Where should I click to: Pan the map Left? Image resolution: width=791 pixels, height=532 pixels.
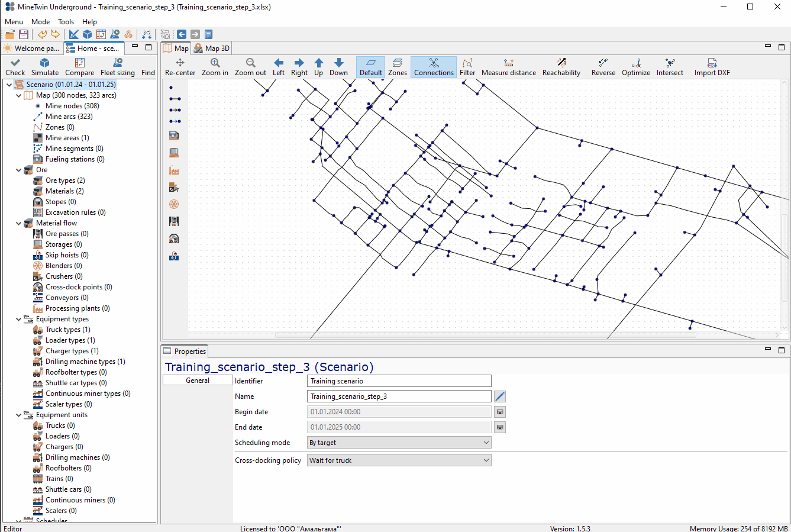pos(279,67)
